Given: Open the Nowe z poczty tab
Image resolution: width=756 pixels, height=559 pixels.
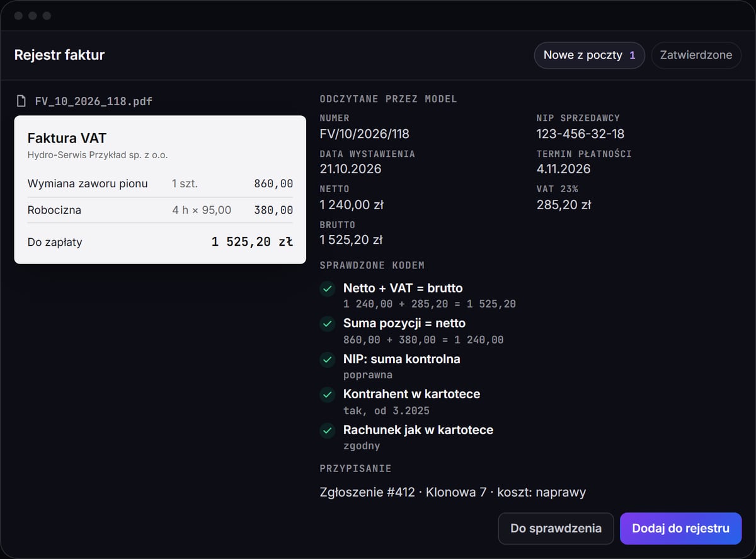Looking at the screenshot, I should coord(589,55).
